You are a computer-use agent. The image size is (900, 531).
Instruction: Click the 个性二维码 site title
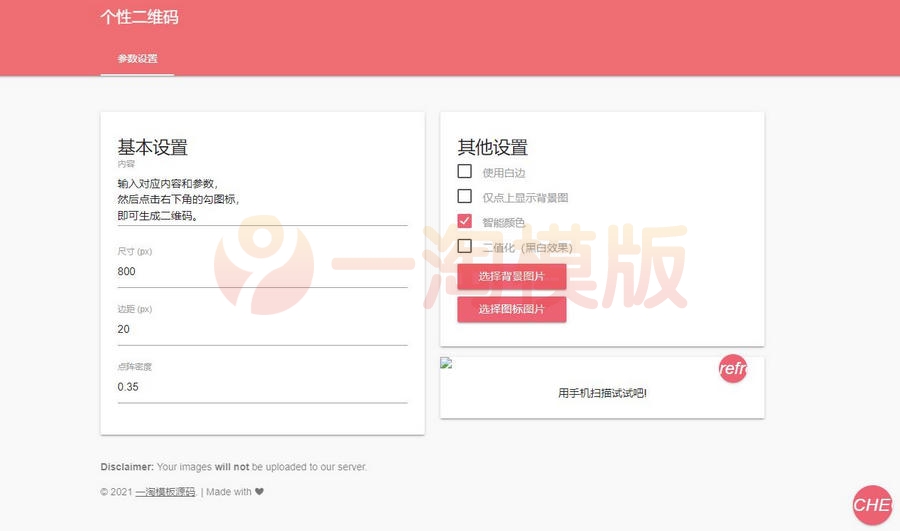pyautogui.click(x=139, y=17)
